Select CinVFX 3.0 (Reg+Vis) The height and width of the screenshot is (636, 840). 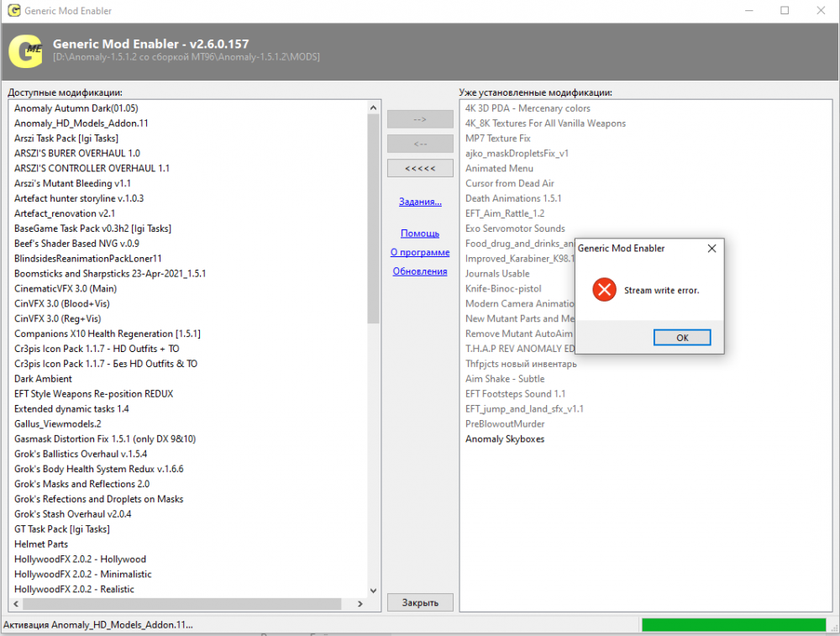pos(58,318)
